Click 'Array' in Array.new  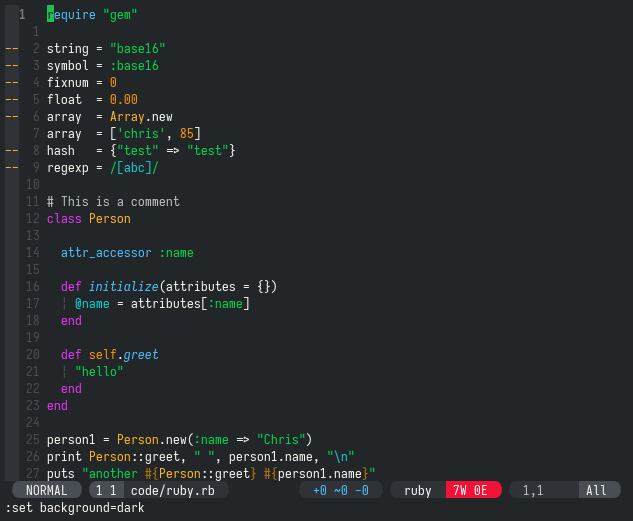pyautogui.click(x=127, y=117)
